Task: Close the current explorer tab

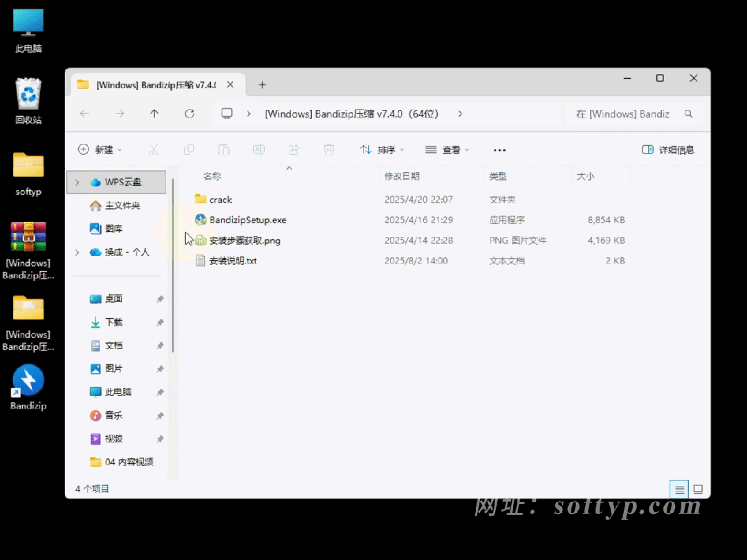Action: coord(230,85)
